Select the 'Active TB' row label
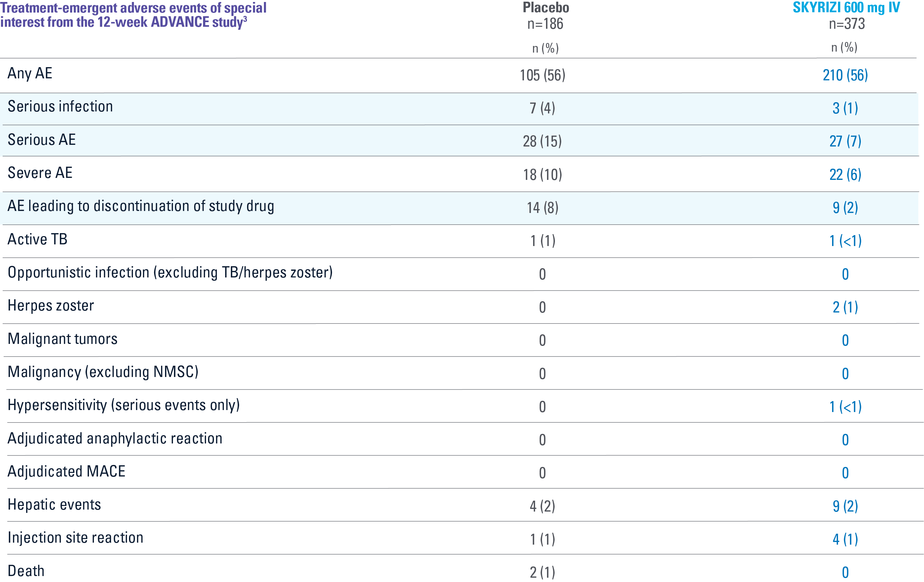The width and height of the screenshot is (924, 582). pos(38,239)
